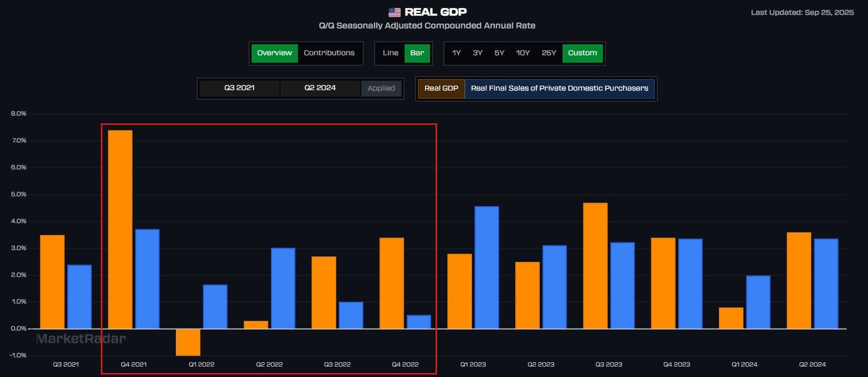Click the blue Q1 2023 bar
868x377 pixels.
(486, 267)
